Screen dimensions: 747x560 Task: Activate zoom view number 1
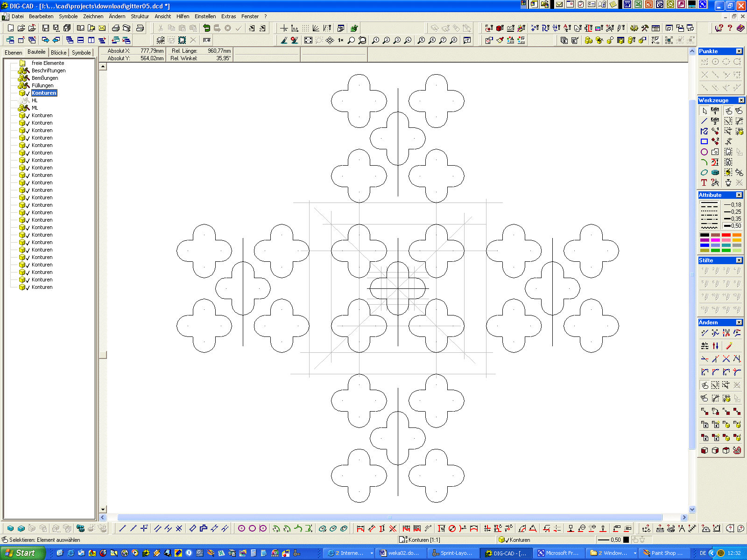[x=375, y=41]
